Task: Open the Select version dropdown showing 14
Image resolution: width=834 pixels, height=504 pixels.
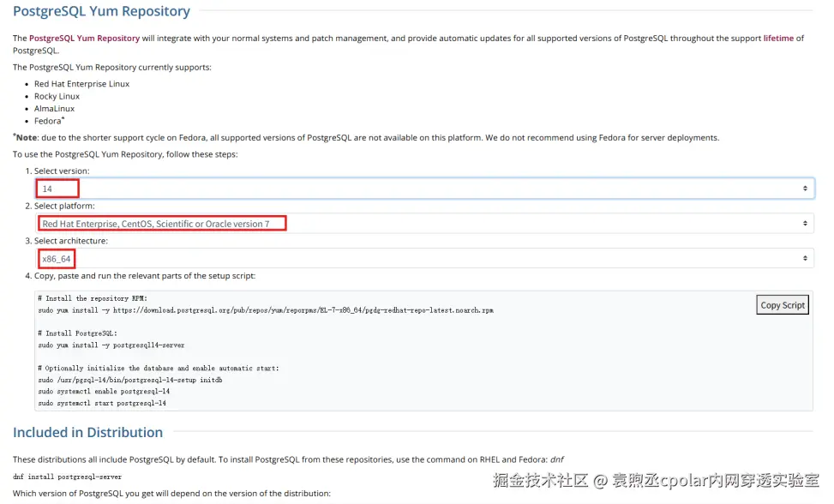Action: coord(424,189)
